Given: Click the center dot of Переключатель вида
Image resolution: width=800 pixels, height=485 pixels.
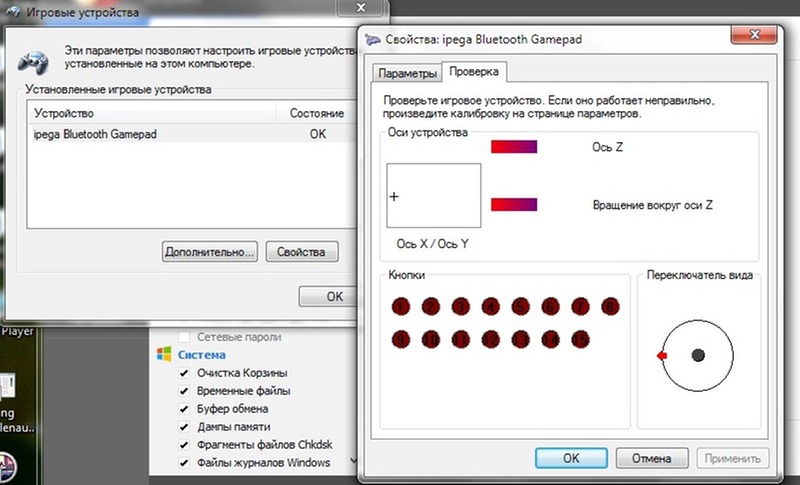Looking at the screenshot, I should point(697,356).
